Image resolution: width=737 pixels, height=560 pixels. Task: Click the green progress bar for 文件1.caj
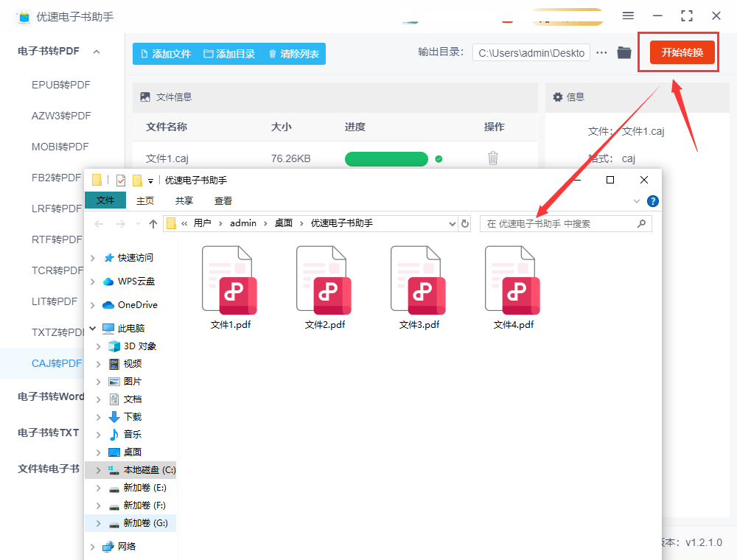pyautogui.click(x=386, y=159)
